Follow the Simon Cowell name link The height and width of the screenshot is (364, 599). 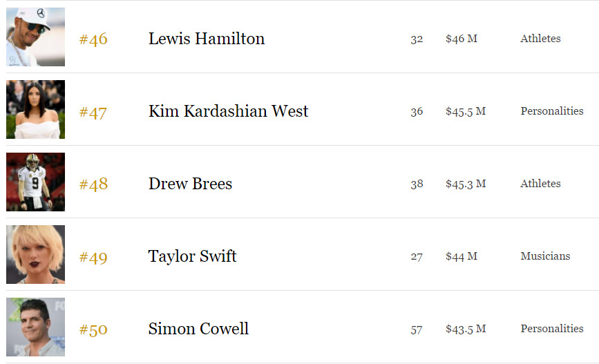198,329
